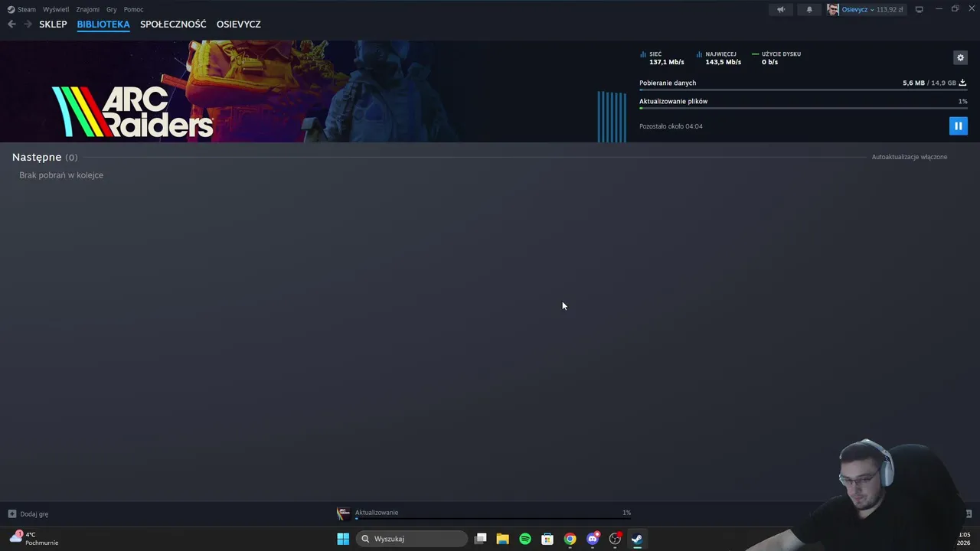Click the SIEĆ network speed graph icon
980x551 pixels.
(643, 54)
